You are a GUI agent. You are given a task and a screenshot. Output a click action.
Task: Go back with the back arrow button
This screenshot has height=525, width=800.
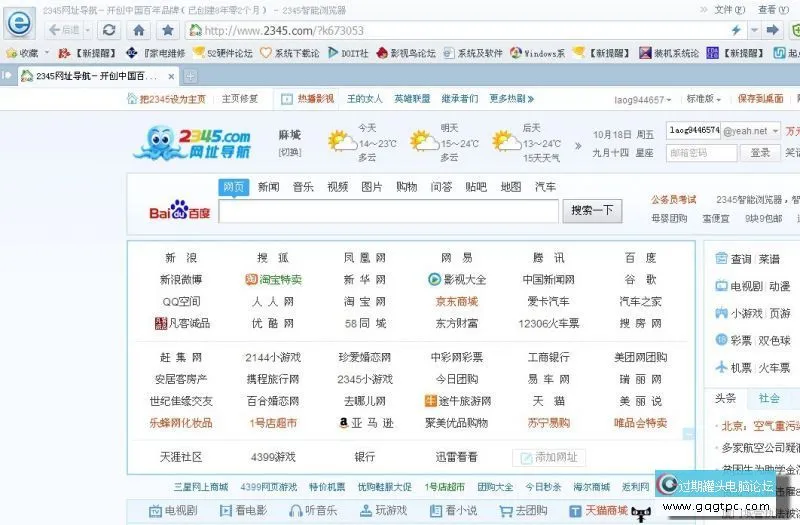[62, 30]
